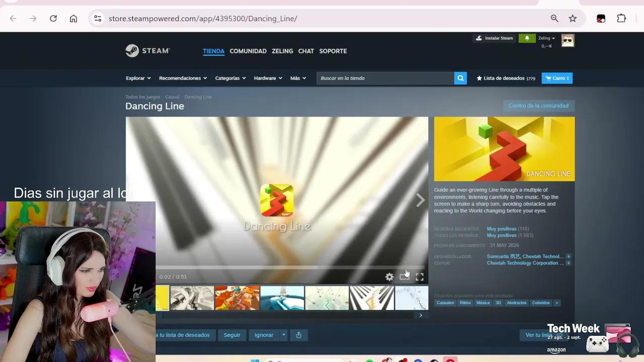Show more developers with plus button
The height and width of the screenshot is (362, 644).
(569, 256)
